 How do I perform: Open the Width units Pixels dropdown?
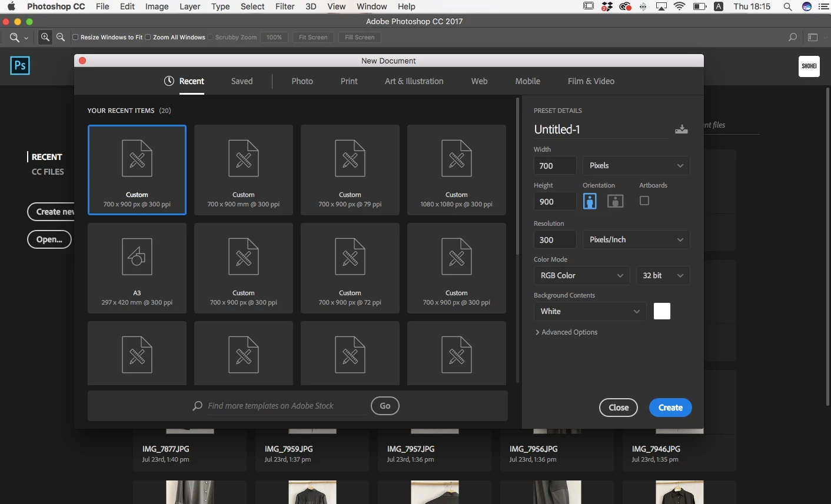click(x=636, y=166)
